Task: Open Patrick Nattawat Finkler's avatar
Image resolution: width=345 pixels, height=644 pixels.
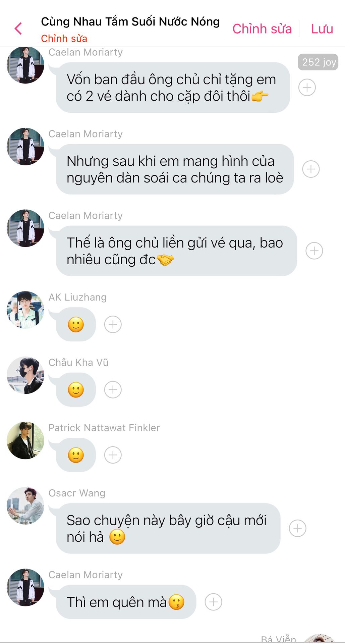Action: [25, 440]
